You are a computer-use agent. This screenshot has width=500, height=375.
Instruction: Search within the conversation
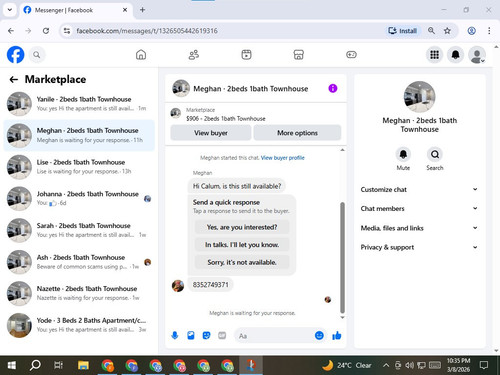pos(435,154)
